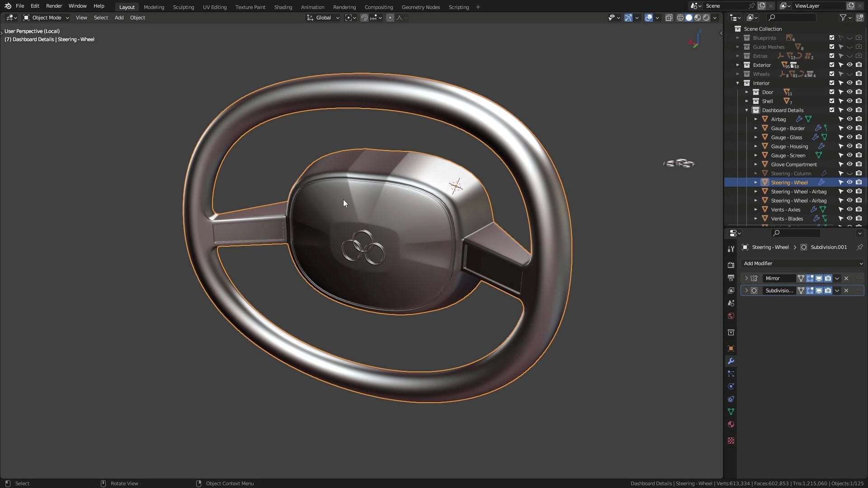The height and width of the screenshot is (488, 868).
Task: Open the viewport shading options dropdown
Action: point(715,18)
